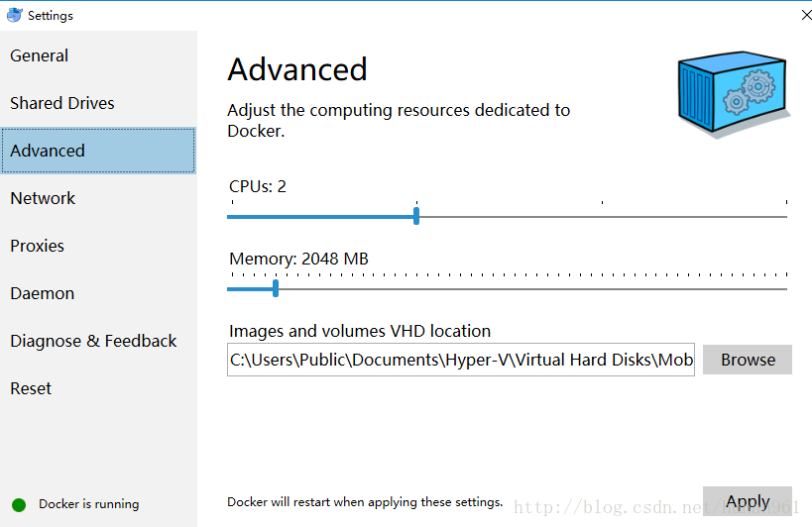Select the Reset tab

(x=31, y=388)
